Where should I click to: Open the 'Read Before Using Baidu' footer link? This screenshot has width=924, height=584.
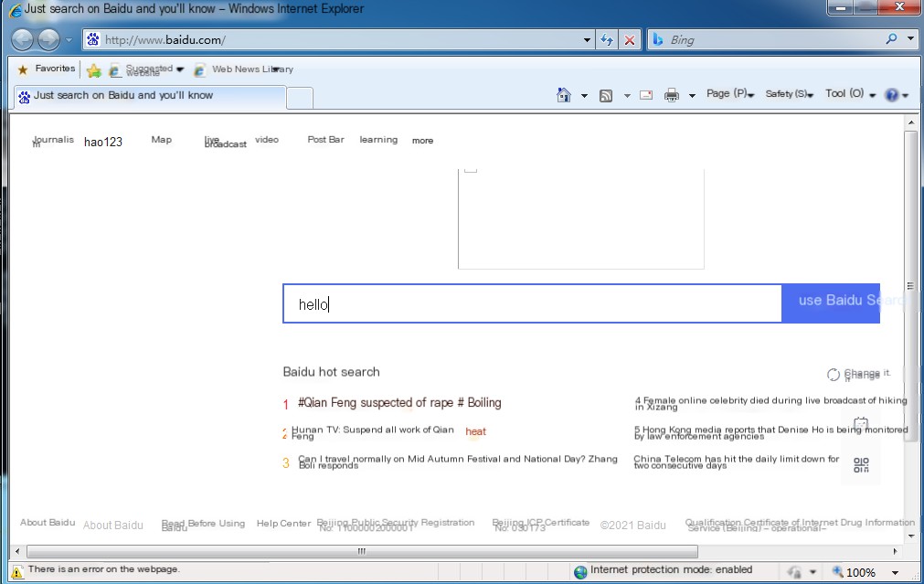pyautogui.click(x=203, y=525)
